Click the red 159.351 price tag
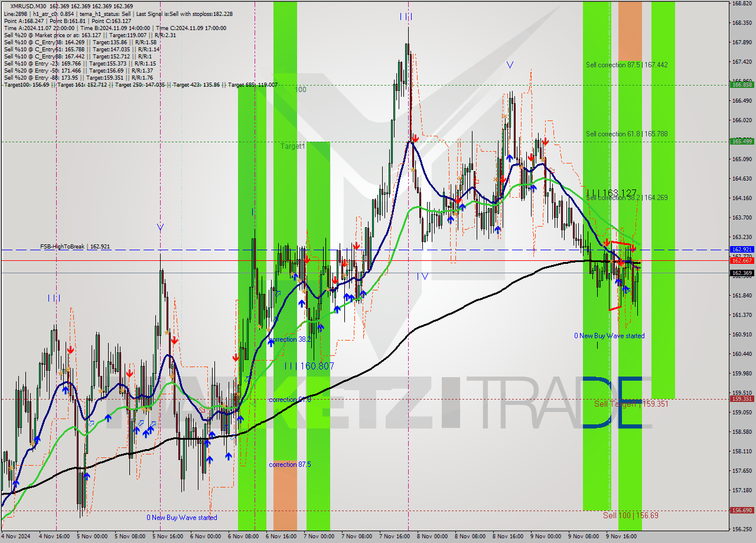The width and height of the screenshot is (756, 543). 742,398
